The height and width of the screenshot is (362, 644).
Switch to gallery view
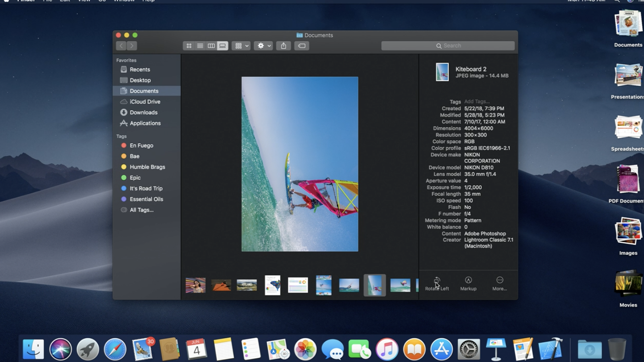tap(222, 46)
